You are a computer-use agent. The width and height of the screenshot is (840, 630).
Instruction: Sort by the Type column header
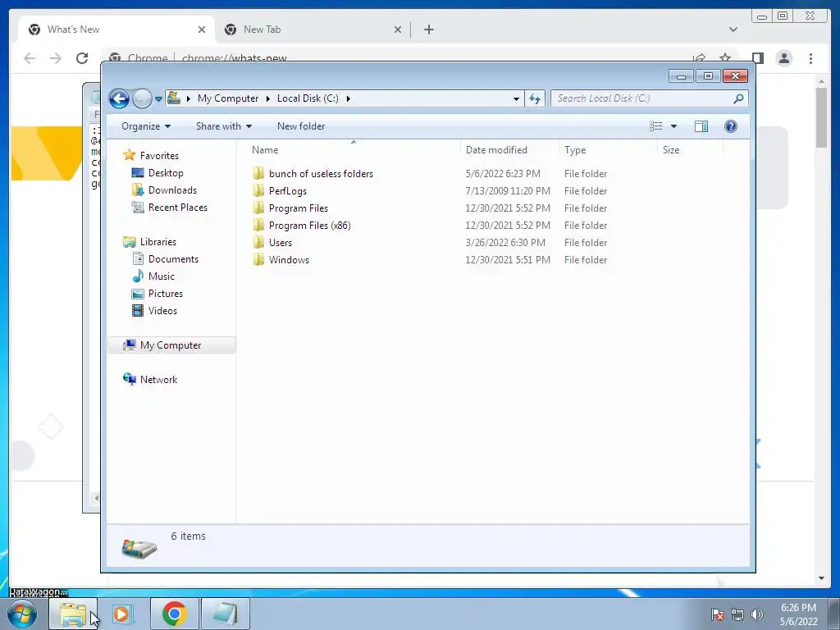[x=608, y=150]
